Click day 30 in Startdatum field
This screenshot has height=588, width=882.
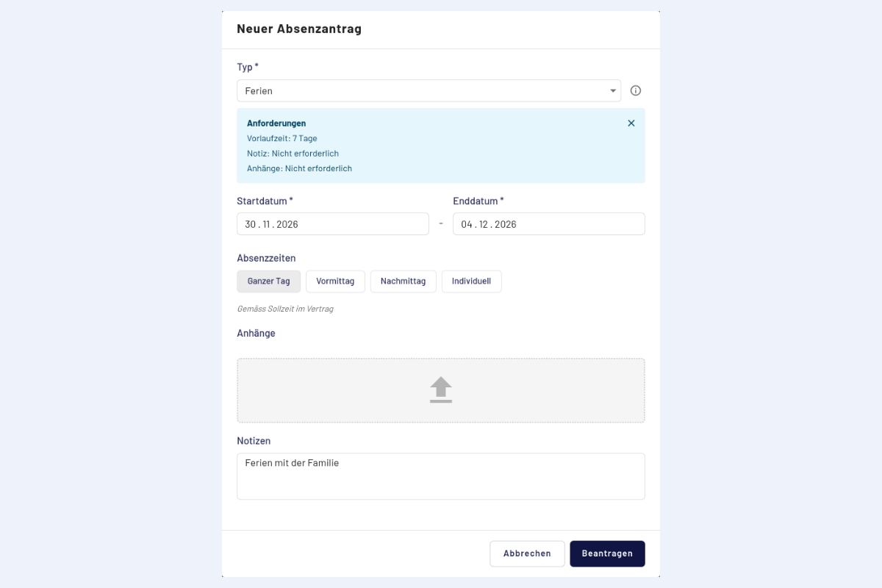[x=251, y=224]
